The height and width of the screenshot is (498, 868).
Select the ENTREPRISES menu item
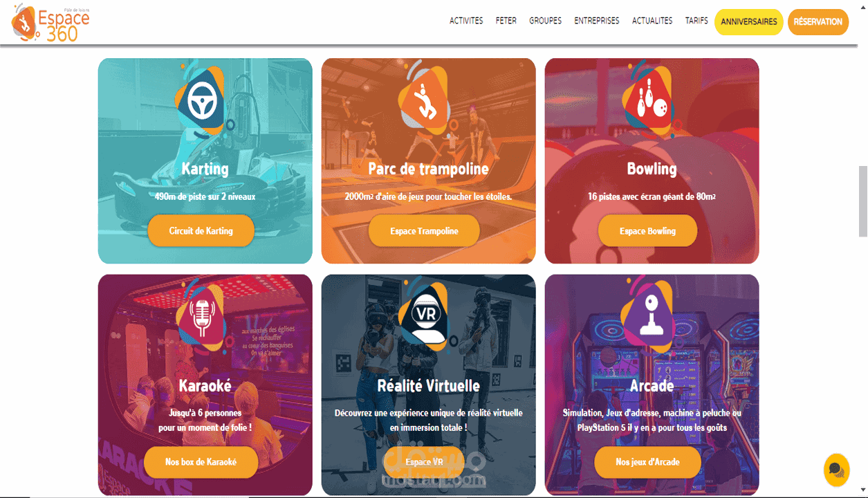point(597,21)
